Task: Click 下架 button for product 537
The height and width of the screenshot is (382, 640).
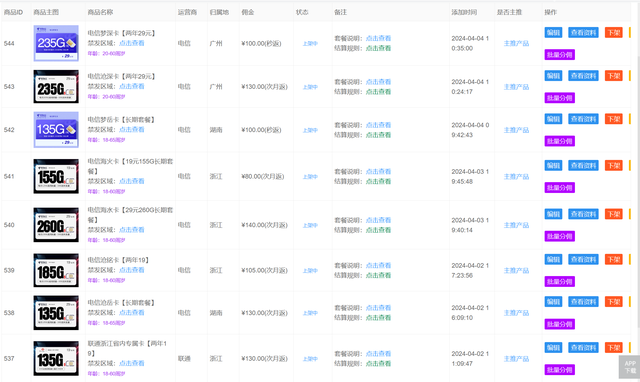Action: pos(613,348)
